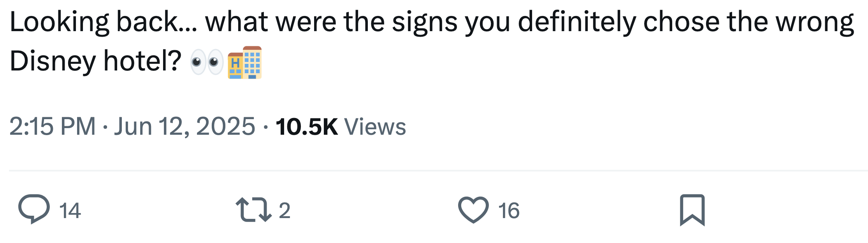Click the hotel building emoji
Viewport: 868px width, 243px height.
245,62
